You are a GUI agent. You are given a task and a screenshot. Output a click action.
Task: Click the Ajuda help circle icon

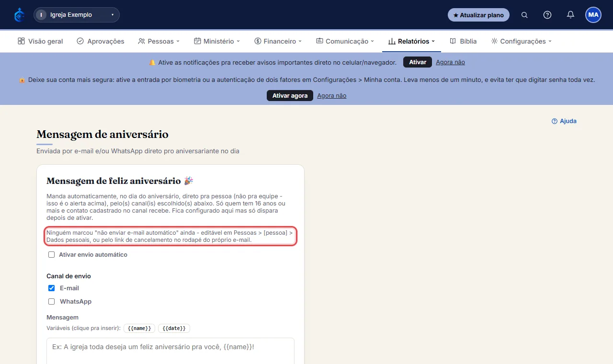coord(555,121)
